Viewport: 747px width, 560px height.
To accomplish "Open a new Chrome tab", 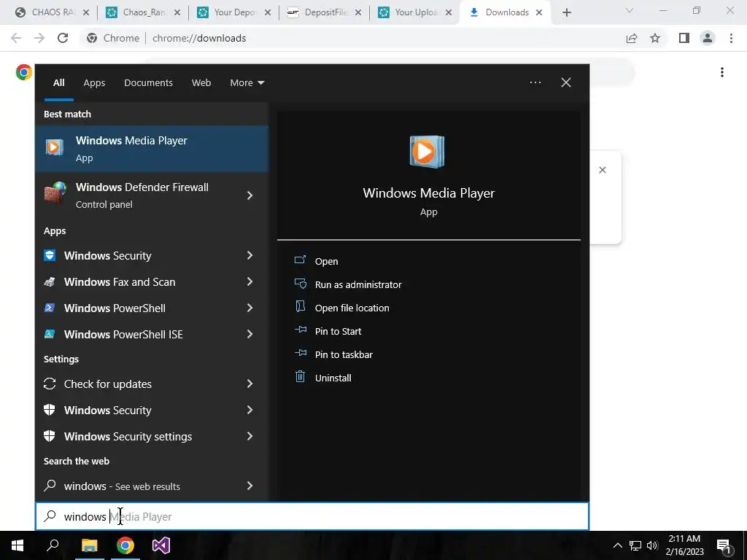I will point(566,13).
